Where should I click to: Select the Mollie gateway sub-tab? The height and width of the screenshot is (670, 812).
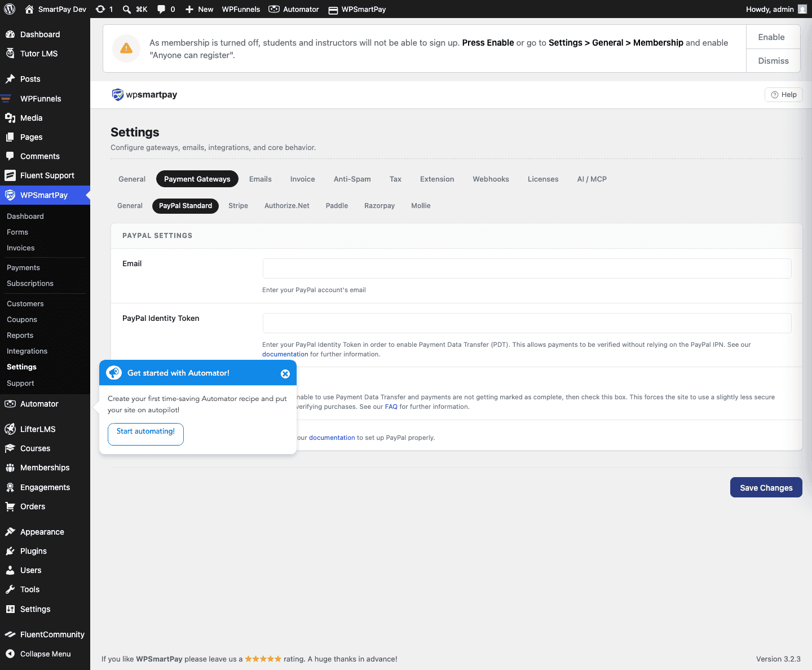click(x=421, y=206)
